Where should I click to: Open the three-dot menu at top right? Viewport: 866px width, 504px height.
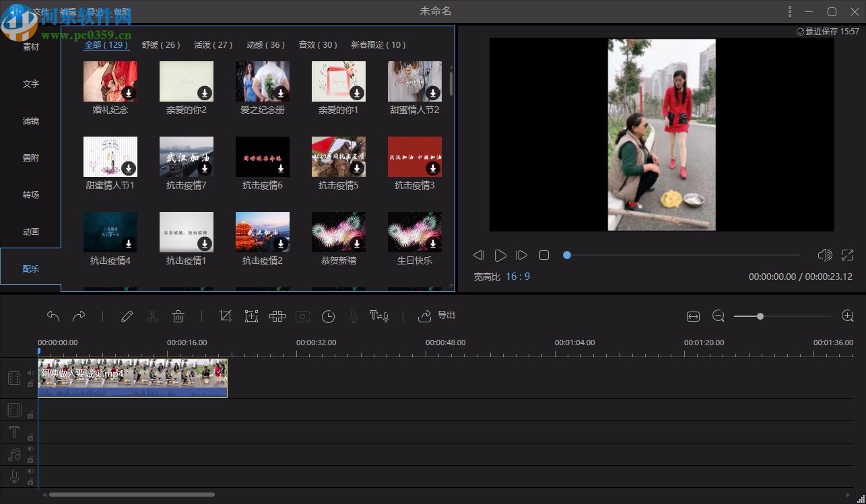789,11
